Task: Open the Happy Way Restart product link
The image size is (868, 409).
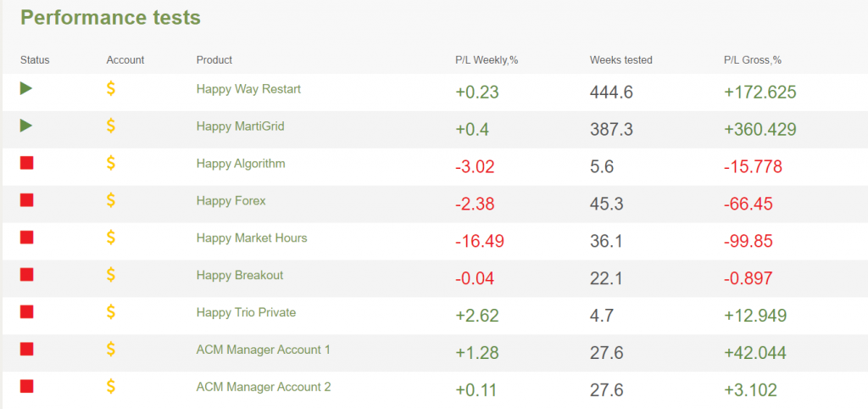Action: tap(248, 88)
